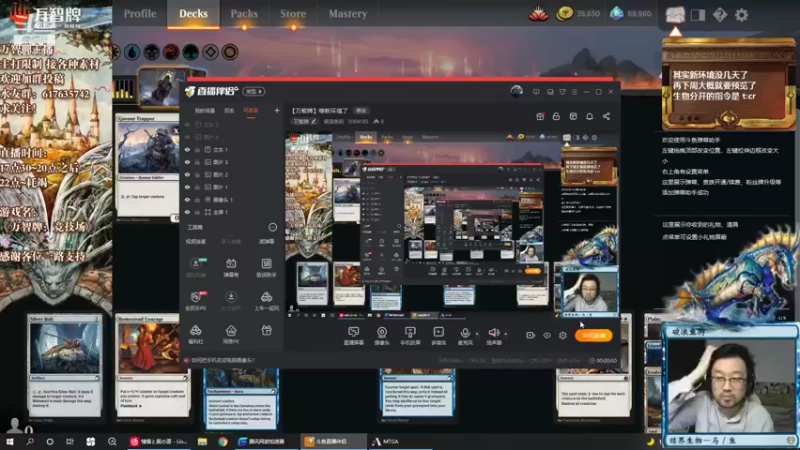Open the 弹幕秀 tool
The image size is (800, 450).
pyautogui.click(x=231, y=267)
